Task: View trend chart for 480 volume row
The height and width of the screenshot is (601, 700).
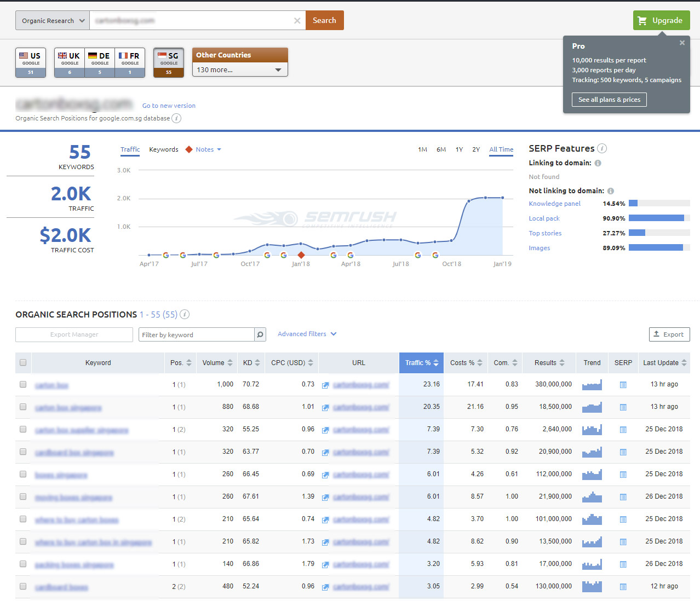Action: tap(592, 586)
